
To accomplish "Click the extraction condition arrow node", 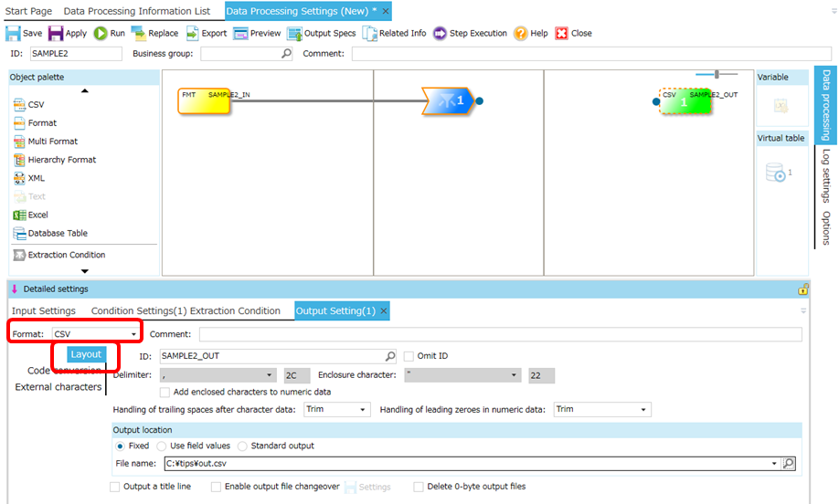I will [448, 100].
